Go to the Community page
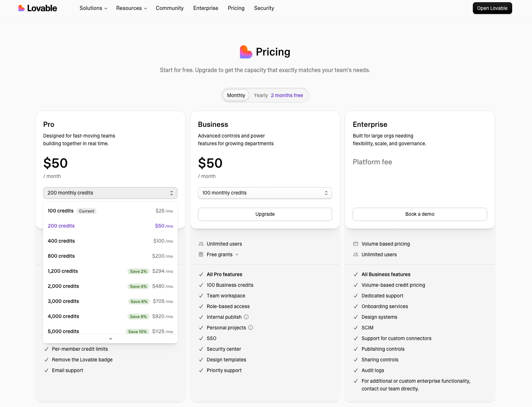The width and height of the screenshot is (532, 407). coord(170,8)
